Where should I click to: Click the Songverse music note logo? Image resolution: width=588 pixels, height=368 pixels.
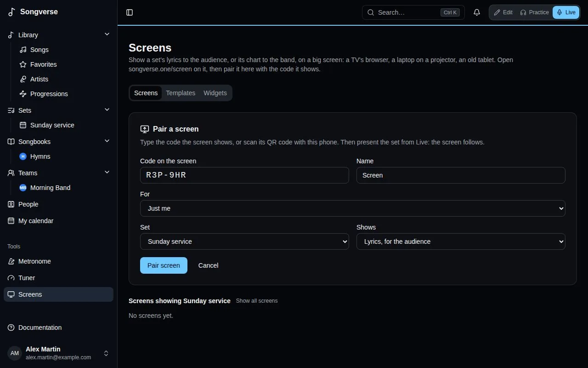(12, 12)
